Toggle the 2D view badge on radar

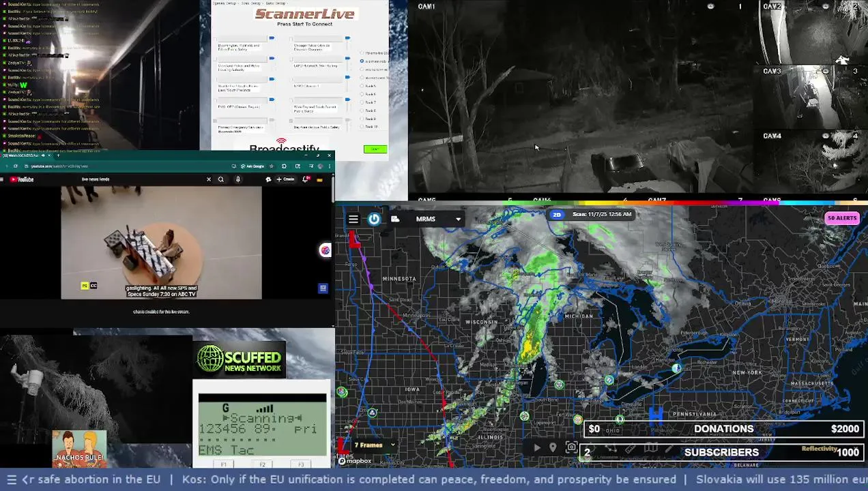(x=557, y=214)
